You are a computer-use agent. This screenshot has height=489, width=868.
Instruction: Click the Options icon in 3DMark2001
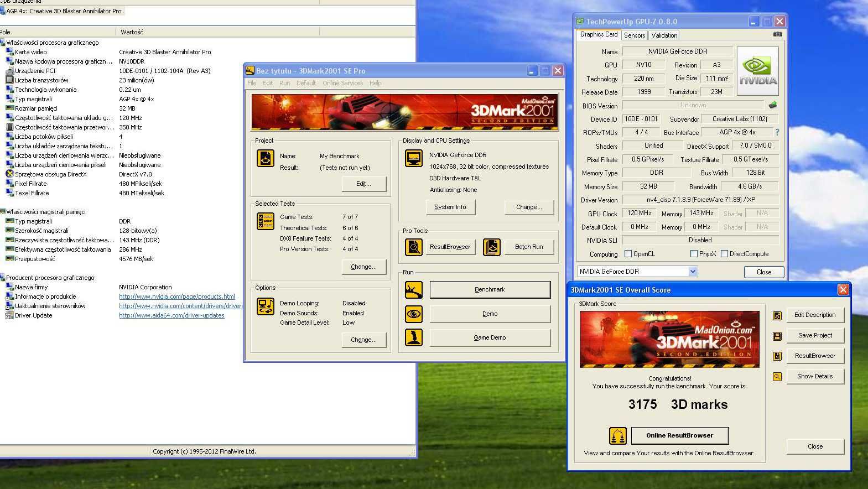(x=266, y=306)
